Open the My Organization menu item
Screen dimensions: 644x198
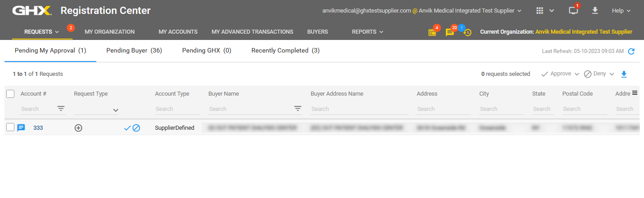109,32
